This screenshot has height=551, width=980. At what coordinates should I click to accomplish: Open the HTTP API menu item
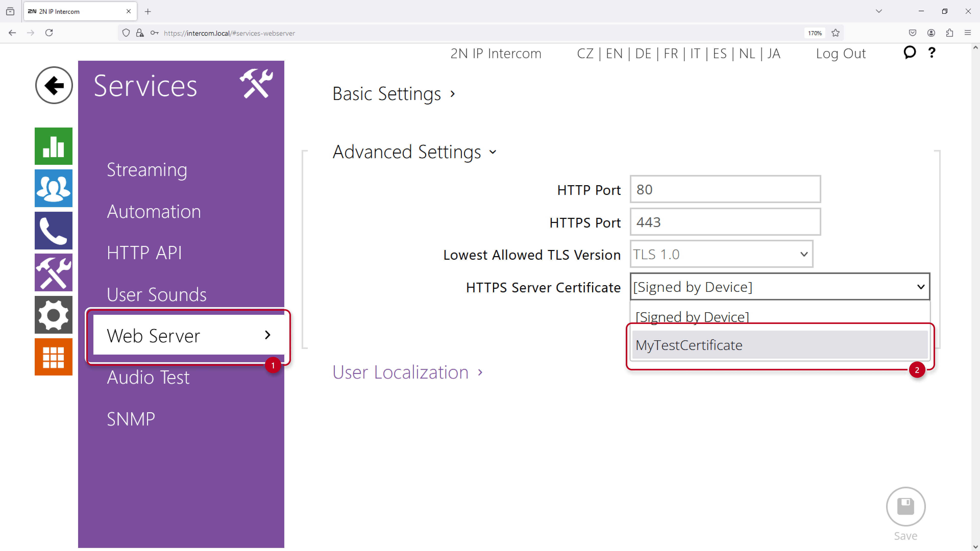[x=144, y=253]
